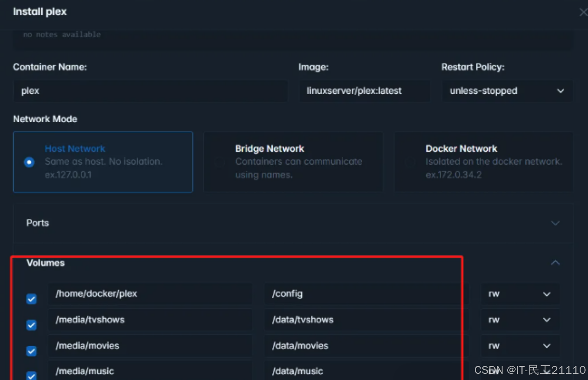The width and height of the screenshot is (588, 380).
Task: Edit the /data/tvshows container path field
Action: [367, 320]
